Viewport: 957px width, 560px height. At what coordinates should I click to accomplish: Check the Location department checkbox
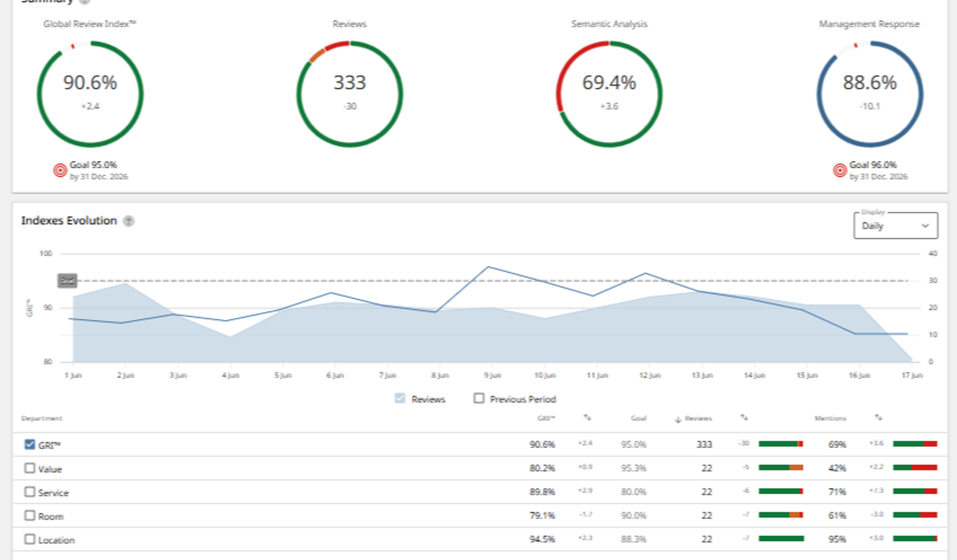click(x=30, y=539)
